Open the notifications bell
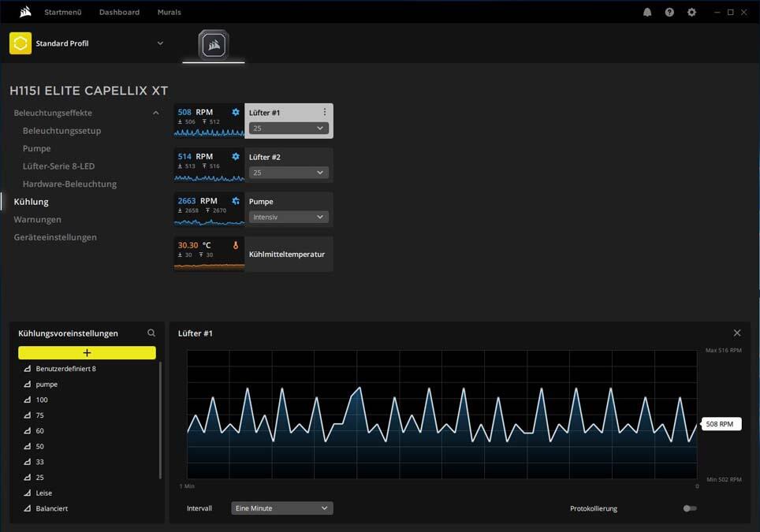760x532 pixels. [x=647, y=12]
